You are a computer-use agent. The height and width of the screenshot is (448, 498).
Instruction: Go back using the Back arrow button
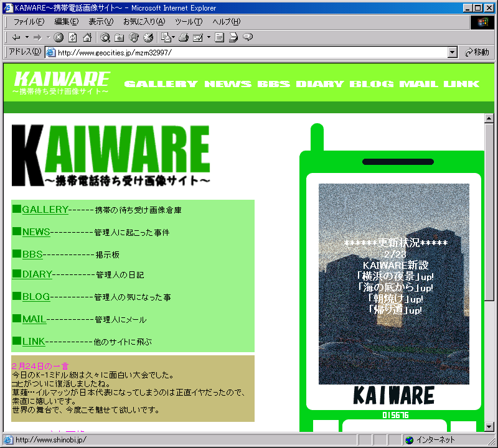[16, 37]
